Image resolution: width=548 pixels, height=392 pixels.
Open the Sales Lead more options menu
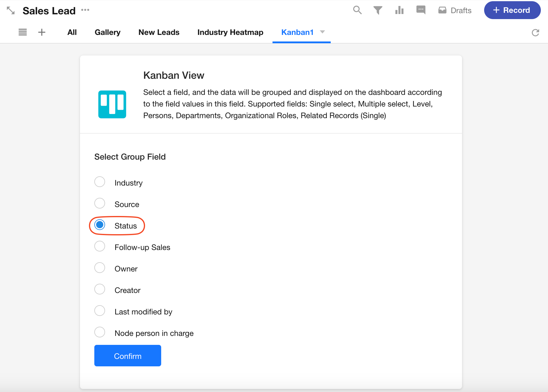tap(85, 10)
